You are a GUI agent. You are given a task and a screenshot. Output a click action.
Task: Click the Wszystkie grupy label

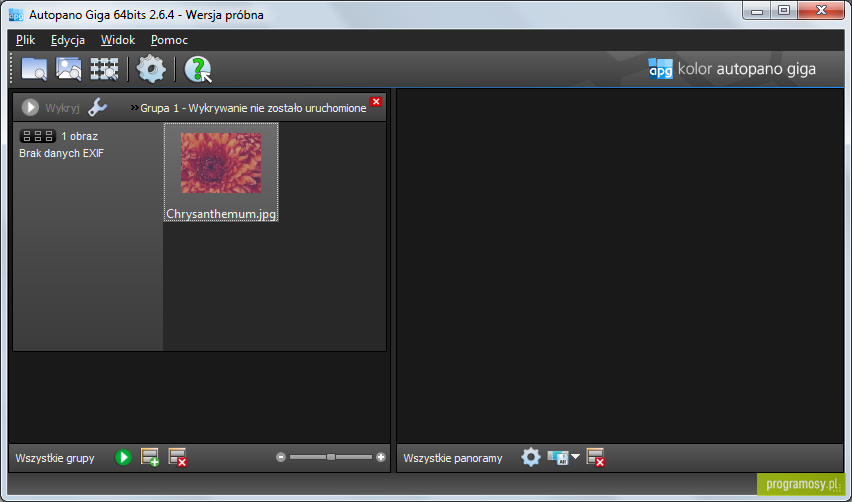pyautogui.click(x=55, y=458)
